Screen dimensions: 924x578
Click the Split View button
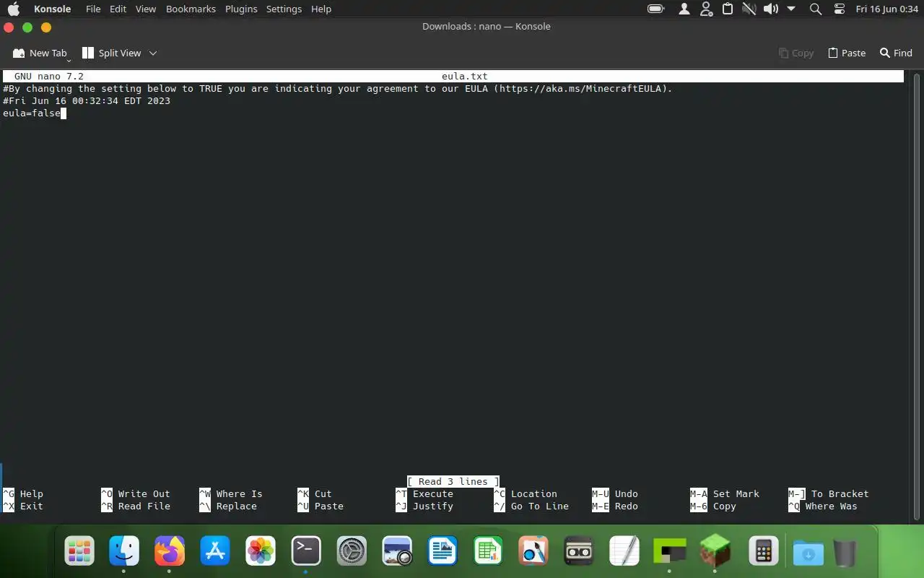pyautogui.click(x=111, y=53)
